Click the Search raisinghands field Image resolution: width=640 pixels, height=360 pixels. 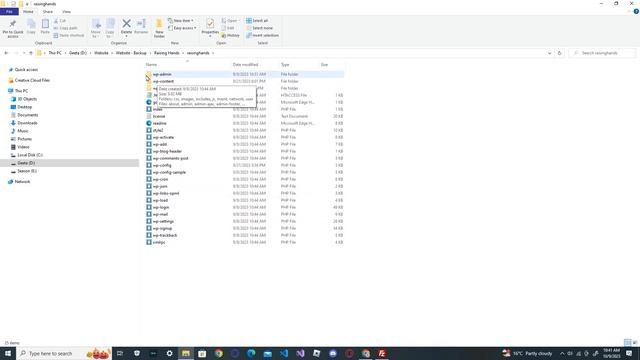[602, 53]
